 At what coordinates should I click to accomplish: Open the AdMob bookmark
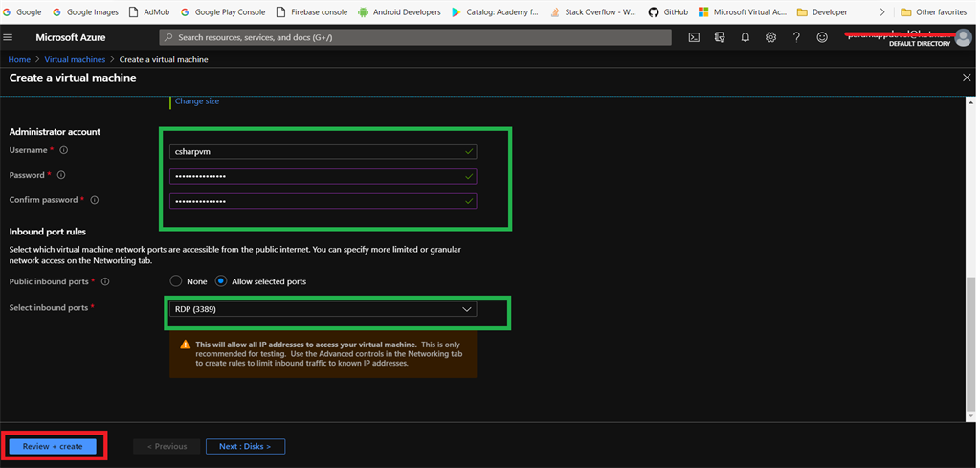coord(148,11)
